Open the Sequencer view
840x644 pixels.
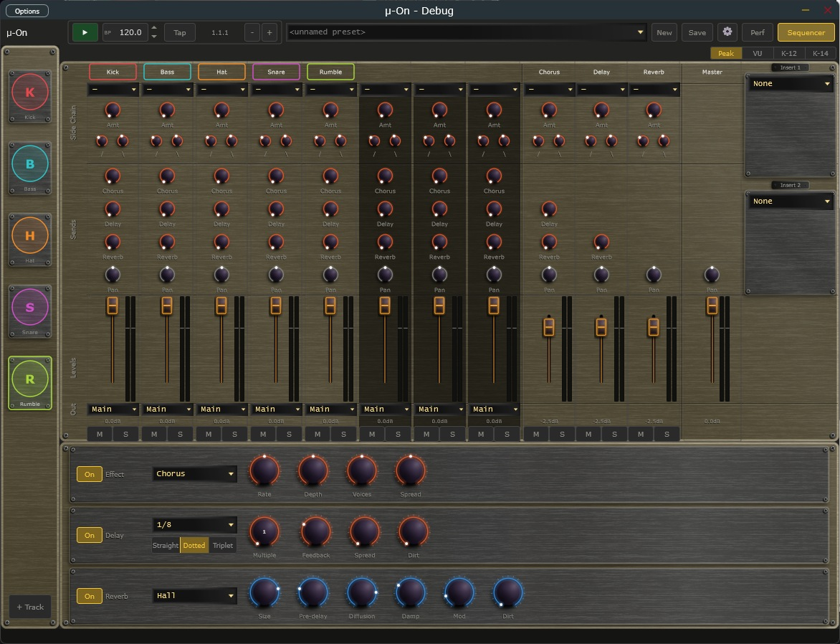(806, 32)
